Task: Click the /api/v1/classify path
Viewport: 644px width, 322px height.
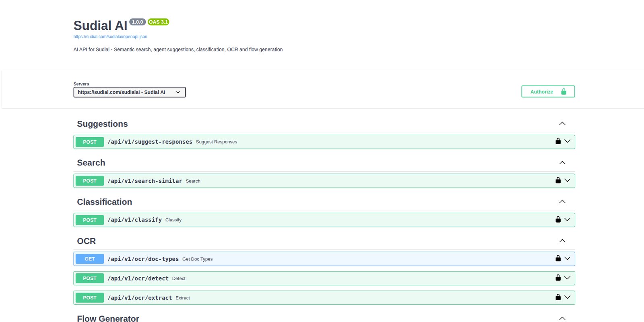Action: tap(134, 220)
